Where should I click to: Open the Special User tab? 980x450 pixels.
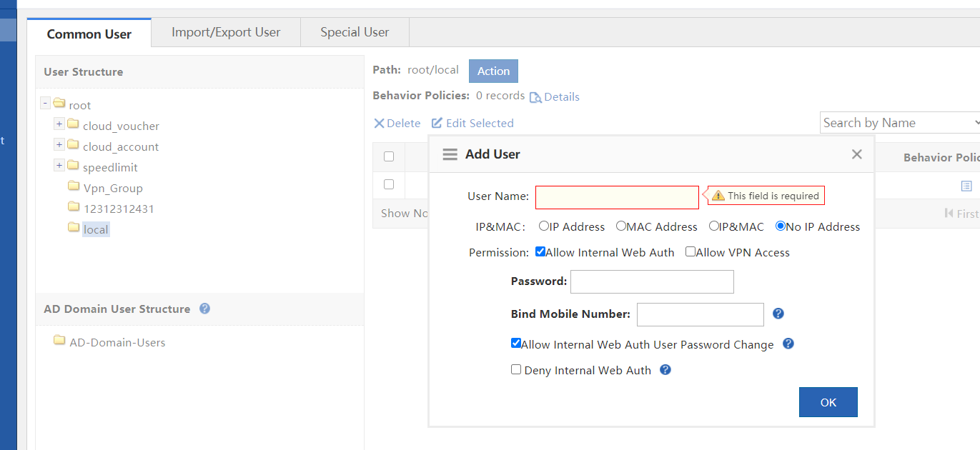coord(355,32)
